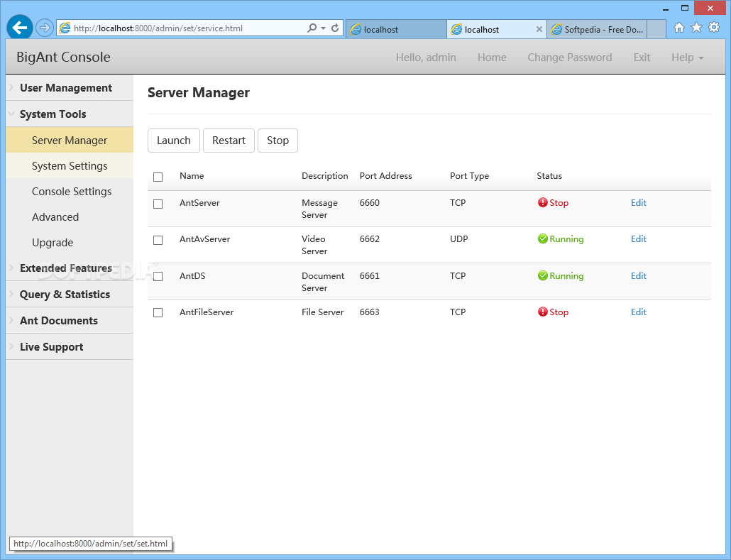This screenshot has width=731, height=560.
Task: Check the AntAvServer row checkbox
Action: coord(158,240)
